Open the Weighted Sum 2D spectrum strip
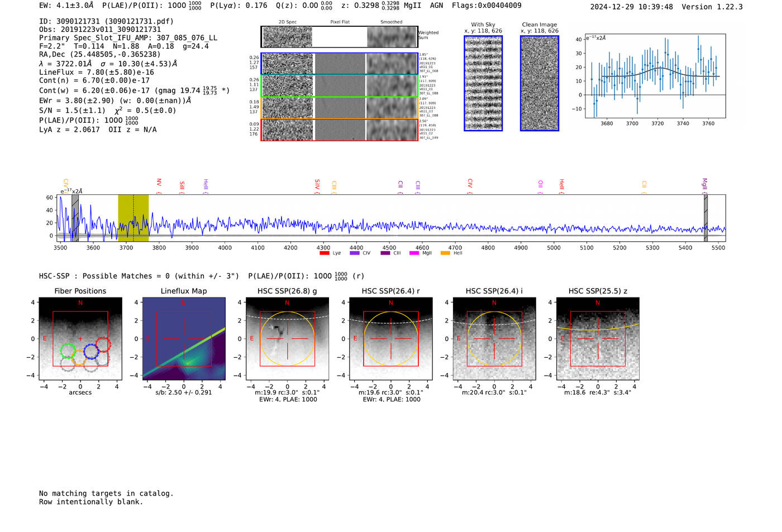Image resolution: width=782 pixels, height=532 pixels. click(x=339, y=37)
